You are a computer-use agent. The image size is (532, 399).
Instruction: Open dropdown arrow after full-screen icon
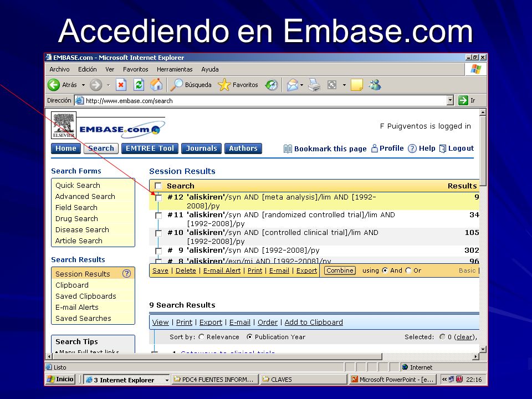[344, 85]
